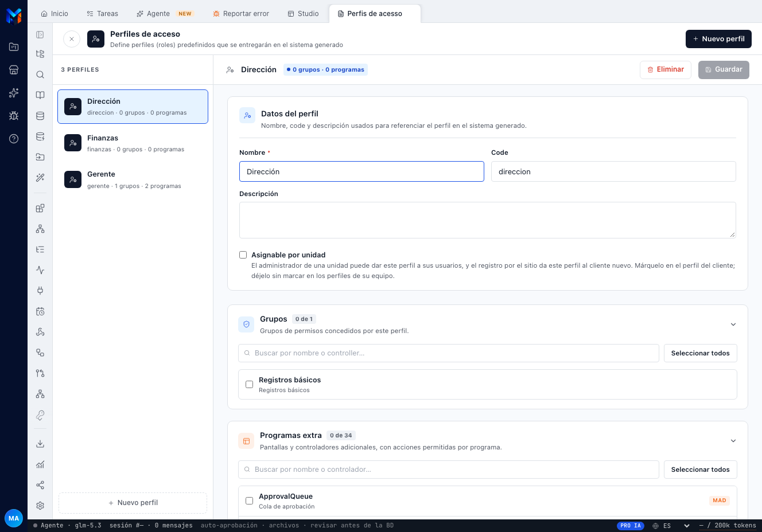762x532 pixels.
Task: Click the Descripción text area
Action: click(488, 220)
